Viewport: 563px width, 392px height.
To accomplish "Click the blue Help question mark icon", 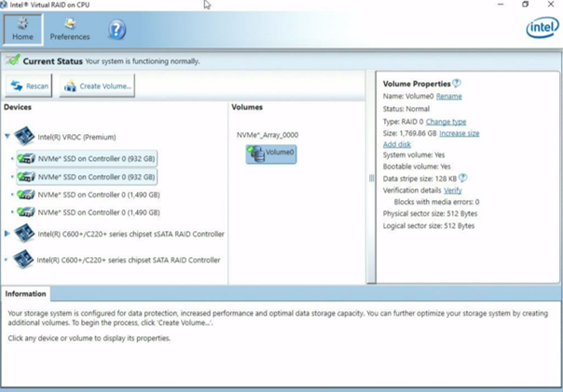I will click(x=117, y=30).
